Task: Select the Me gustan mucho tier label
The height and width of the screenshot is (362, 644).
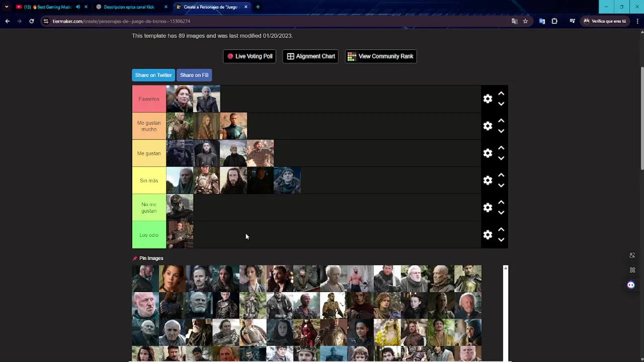Action: [x=149, y=126]
